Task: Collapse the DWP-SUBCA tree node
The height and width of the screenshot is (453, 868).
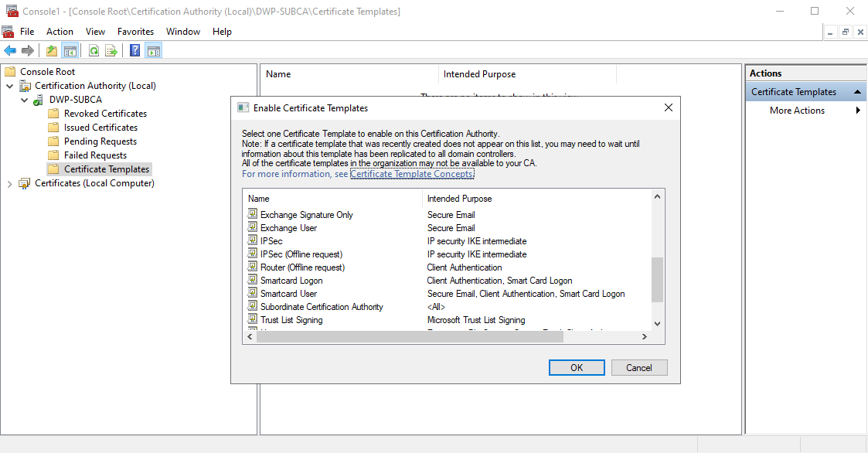Action: coord(24,100)
